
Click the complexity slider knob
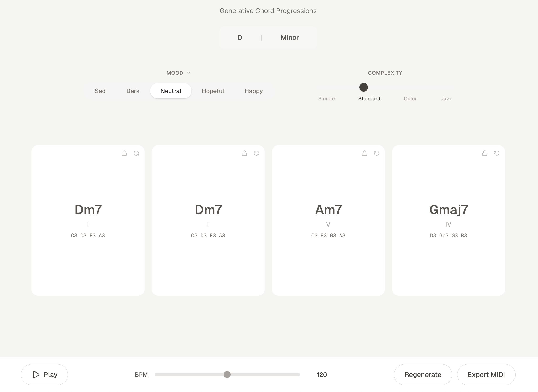click(x=364, y=87)
